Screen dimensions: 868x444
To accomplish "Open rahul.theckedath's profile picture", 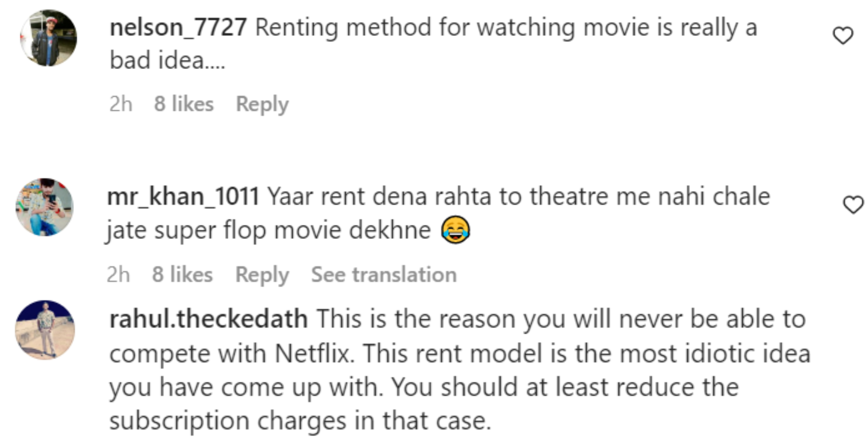I will click(45, 330).
